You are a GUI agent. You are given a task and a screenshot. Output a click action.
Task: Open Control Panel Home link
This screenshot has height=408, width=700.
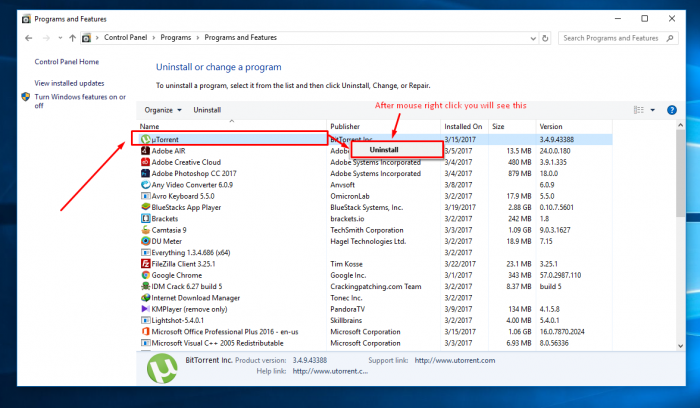[67, 62]
